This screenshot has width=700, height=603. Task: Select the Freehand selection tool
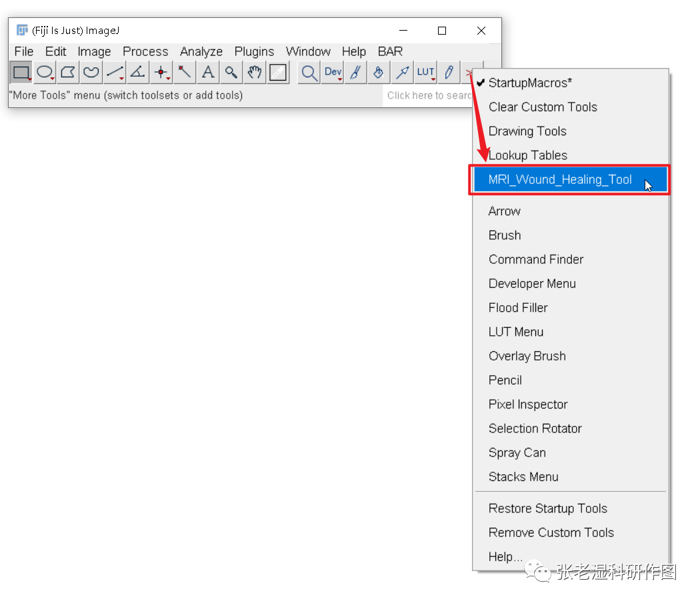[91, 73]
